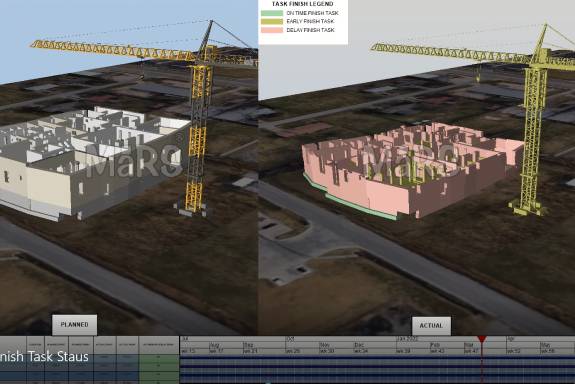Image resolution: width=575 pixels, height=384 pixels.
Task: Click the red current-date marker on timeline
Action: 482,339
